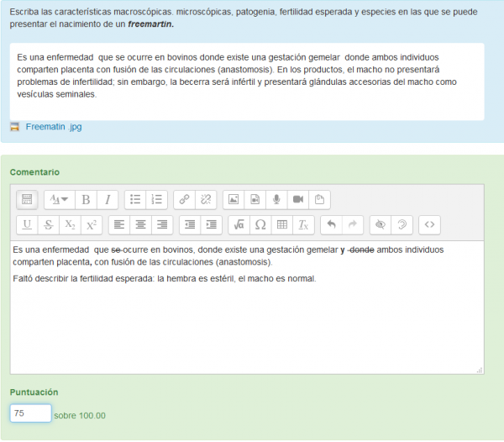The image size is (504, 442).
Task: Switch to HTML source code view
Action: click(429, 224)
